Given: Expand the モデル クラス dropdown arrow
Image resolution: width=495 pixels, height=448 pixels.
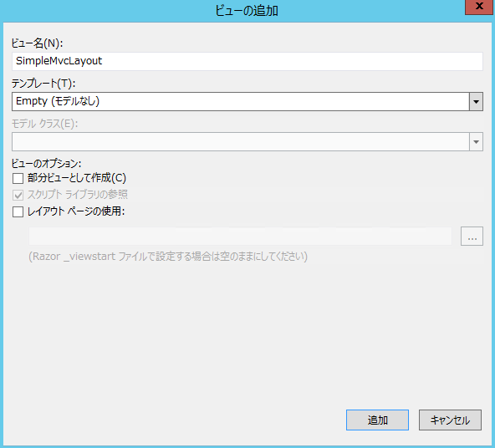Looking at the screenshot, I should click(476, 142).
